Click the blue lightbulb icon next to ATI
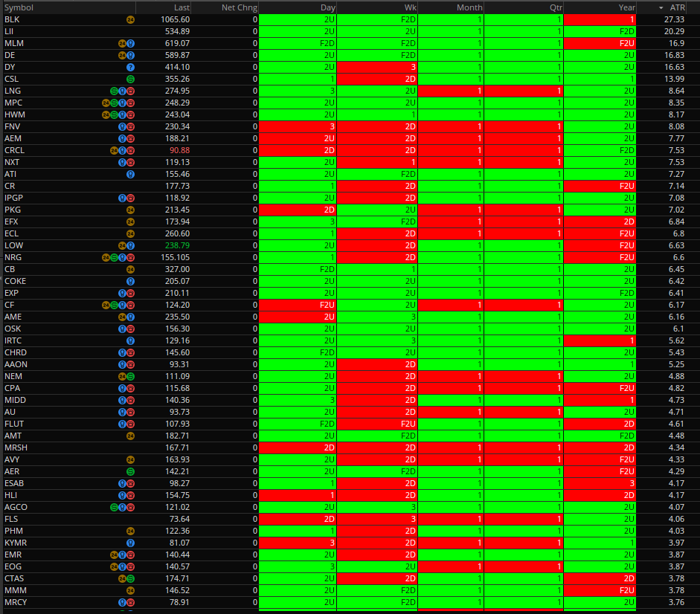This screenshot has width=700, height=614. (130, 175)
